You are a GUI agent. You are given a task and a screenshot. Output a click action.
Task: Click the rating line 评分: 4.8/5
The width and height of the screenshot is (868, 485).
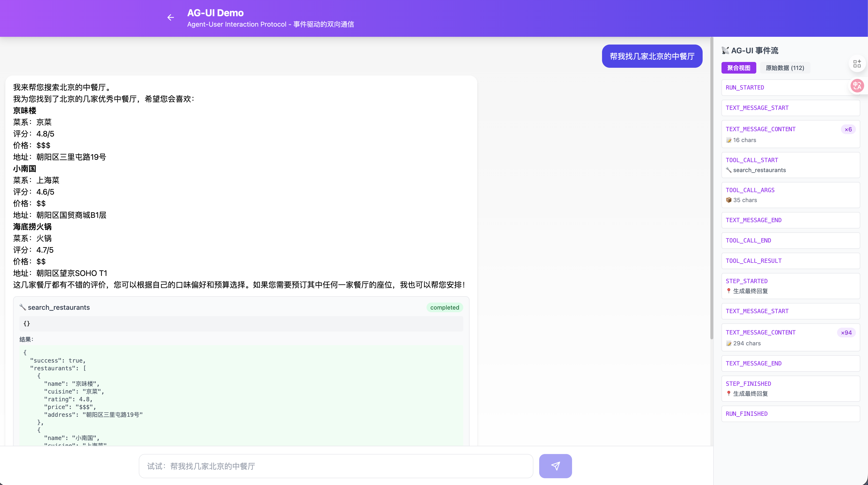(34, 134)
